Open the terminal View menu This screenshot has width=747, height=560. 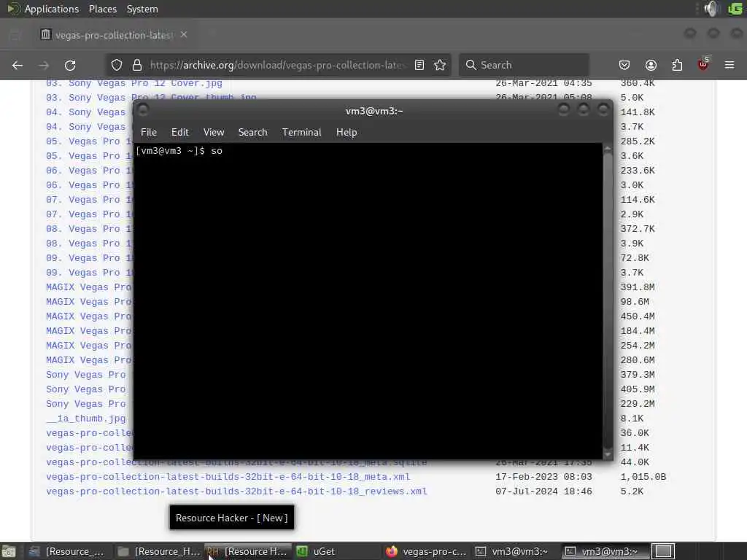coord(214,133)
